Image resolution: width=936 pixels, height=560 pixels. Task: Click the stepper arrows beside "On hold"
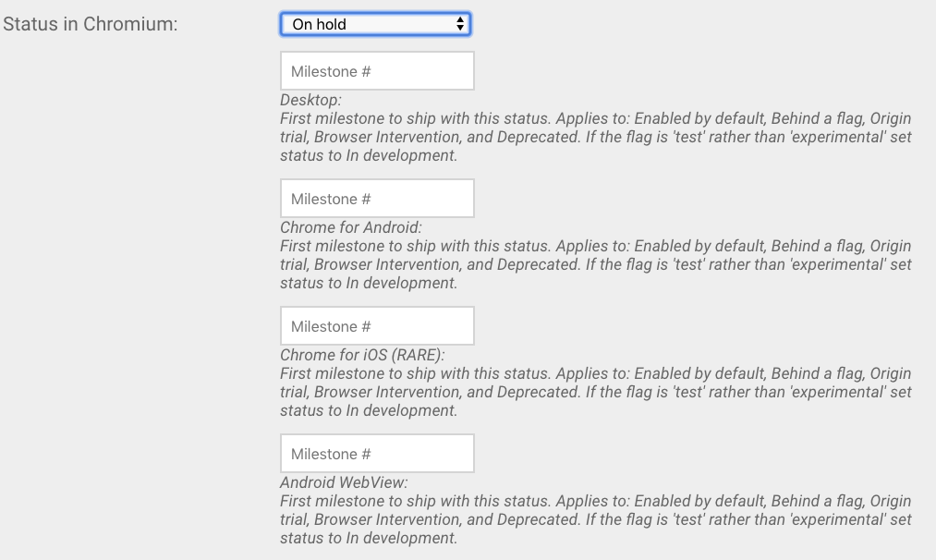click(x=461, y=23)
